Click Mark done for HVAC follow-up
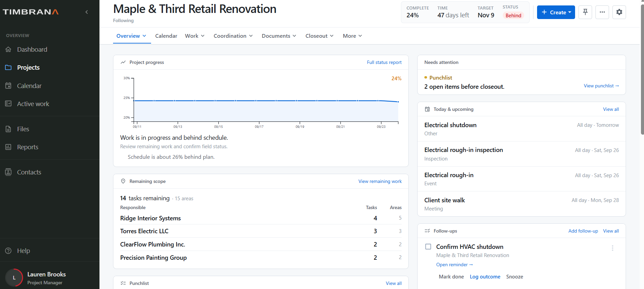 (x=451, y=277)
